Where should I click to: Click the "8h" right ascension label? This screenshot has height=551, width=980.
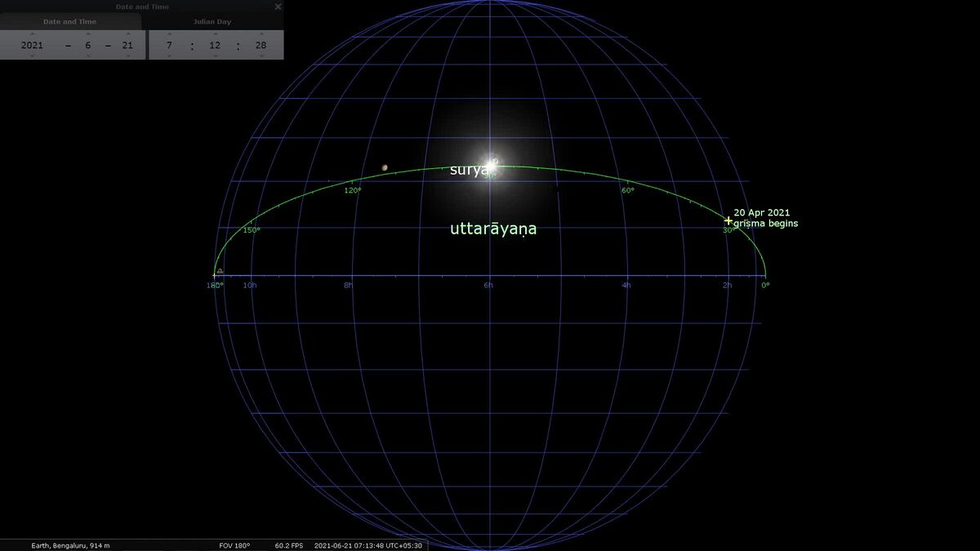click(348, 286)
